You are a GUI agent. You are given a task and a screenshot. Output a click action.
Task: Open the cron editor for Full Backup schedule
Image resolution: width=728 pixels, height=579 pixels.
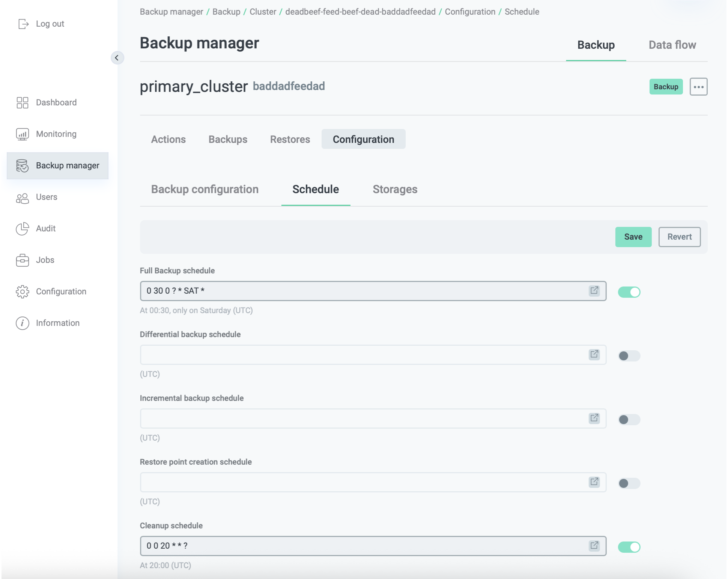[x=594, y=291]
